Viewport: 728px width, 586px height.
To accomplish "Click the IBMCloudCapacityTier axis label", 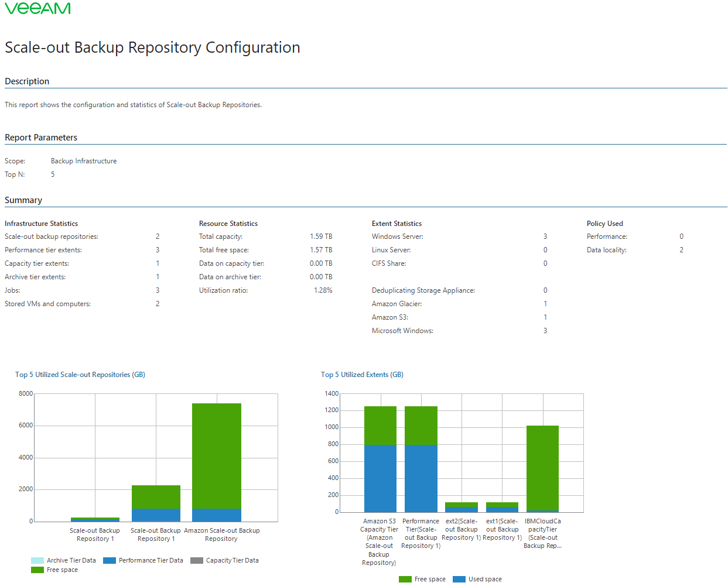I will 542,533.
